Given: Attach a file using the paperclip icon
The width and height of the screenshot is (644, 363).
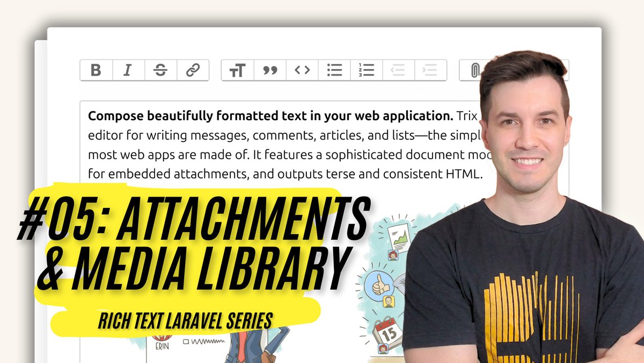Looking at the screenshot, I should tap(475, 69).
